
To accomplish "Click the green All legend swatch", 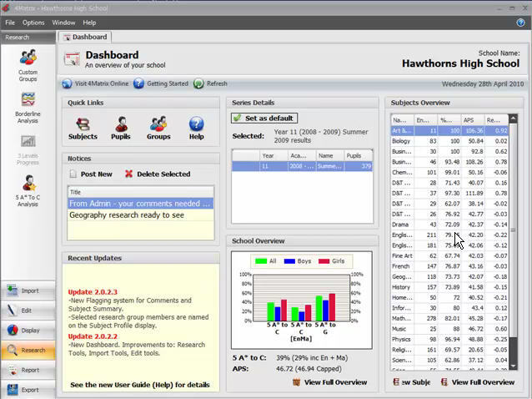I will [x=260, y=261].
